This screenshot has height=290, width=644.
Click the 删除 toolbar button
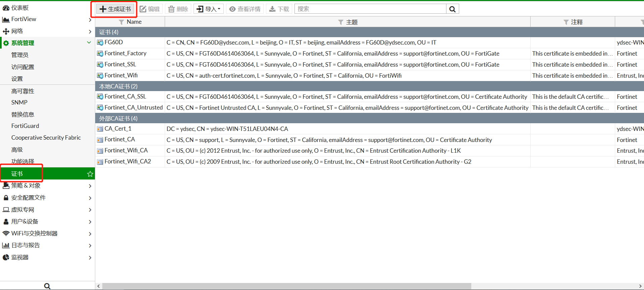pos(178,9)
